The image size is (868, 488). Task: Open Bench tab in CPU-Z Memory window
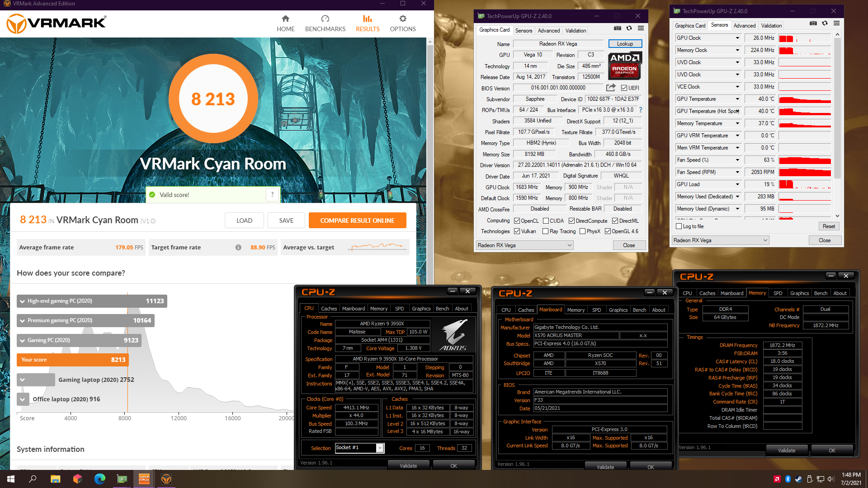(821, 293)
